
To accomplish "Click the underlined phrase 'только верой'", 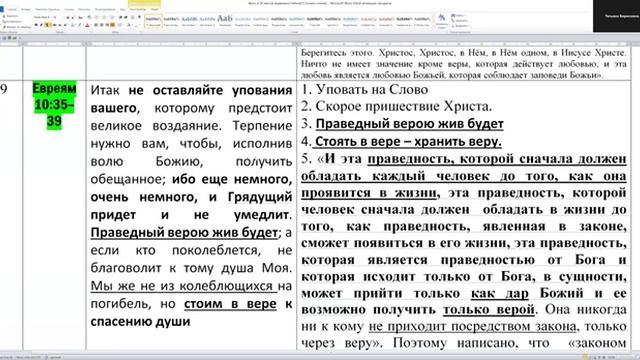I will pyautogui.click(x=489, y=310).
